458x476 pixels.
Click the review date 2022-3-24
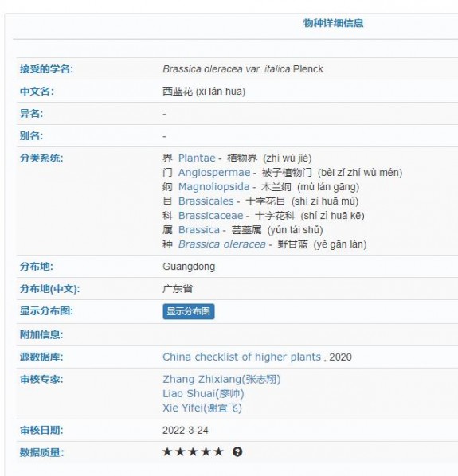(x=186, y=430)
